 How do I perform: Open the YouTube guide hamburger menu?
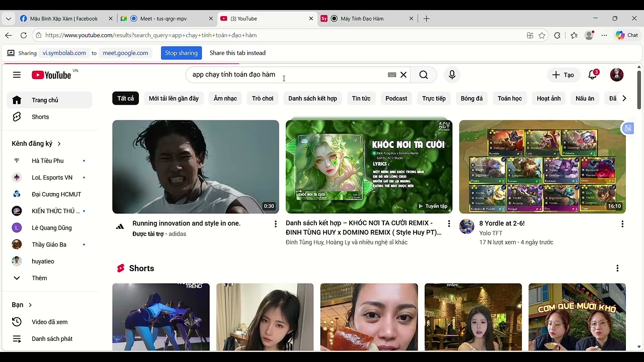pyautogui.click(x=17, y=75)
